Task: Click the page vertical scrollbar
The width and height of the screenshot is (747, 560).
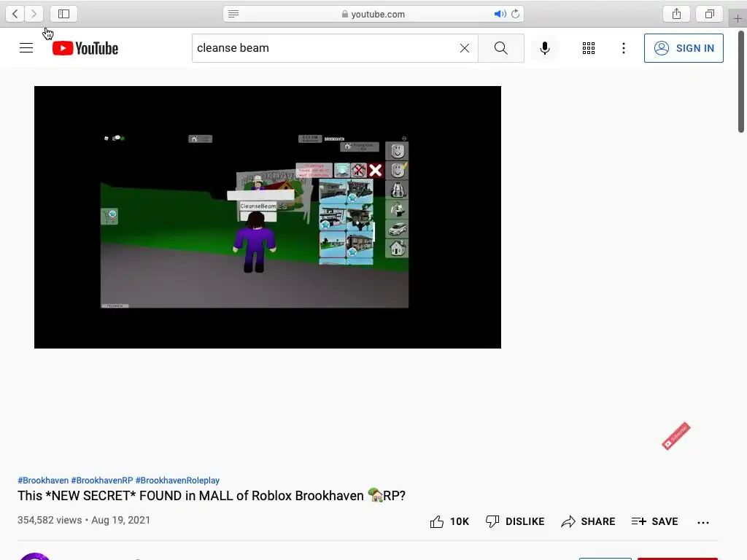Action: pyautogui.click(x=741, y=81)
